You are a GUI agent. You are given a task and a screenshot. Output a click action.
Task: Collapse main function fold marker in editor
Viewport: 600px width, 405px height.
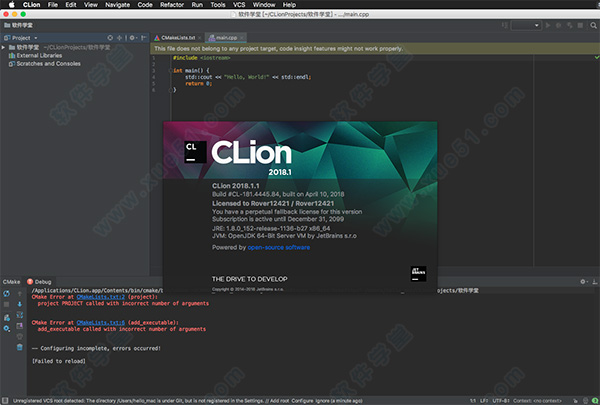click(170, 70)
